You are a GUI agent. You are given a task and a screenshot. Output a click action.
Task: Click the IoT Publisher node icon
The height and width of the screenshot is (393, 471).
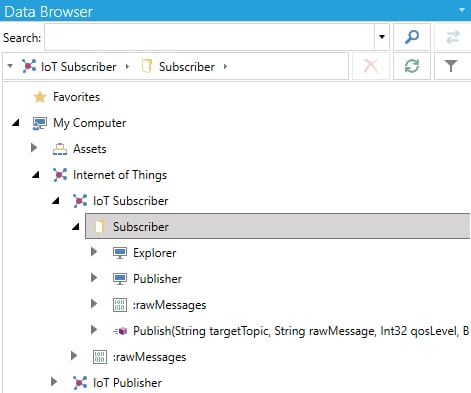pos(80,383)
